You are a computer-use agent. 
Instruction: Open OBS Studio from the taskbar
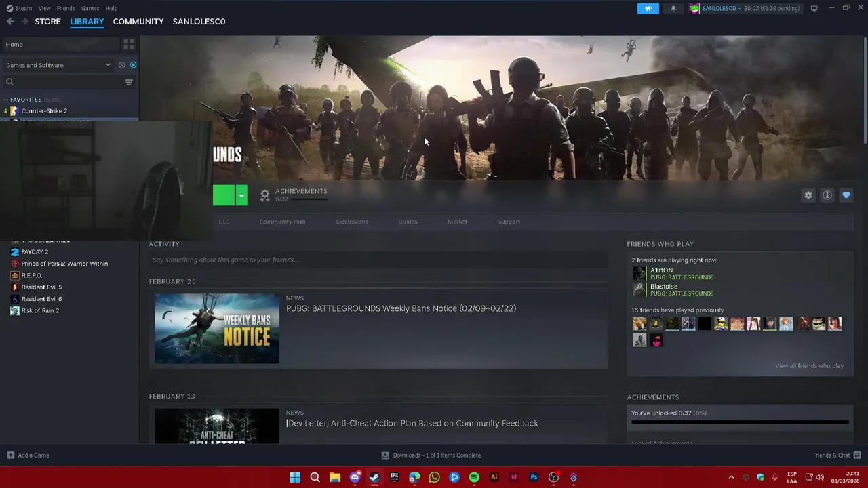point(553,477)
